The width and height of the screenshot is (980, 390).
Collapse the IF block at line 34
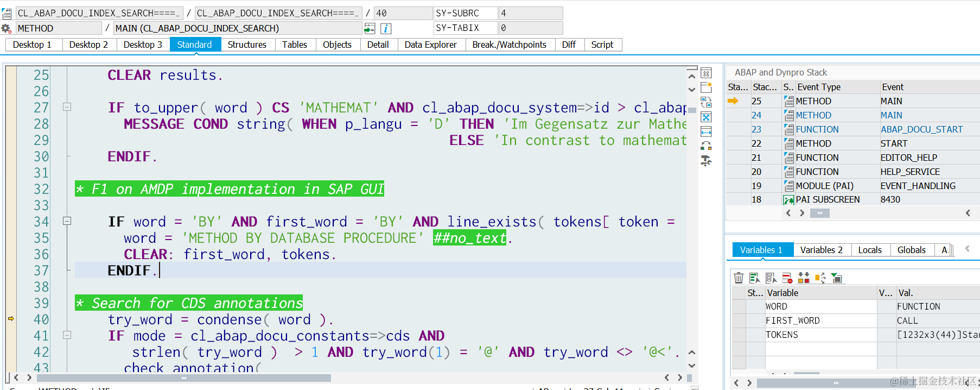(67, 221)
